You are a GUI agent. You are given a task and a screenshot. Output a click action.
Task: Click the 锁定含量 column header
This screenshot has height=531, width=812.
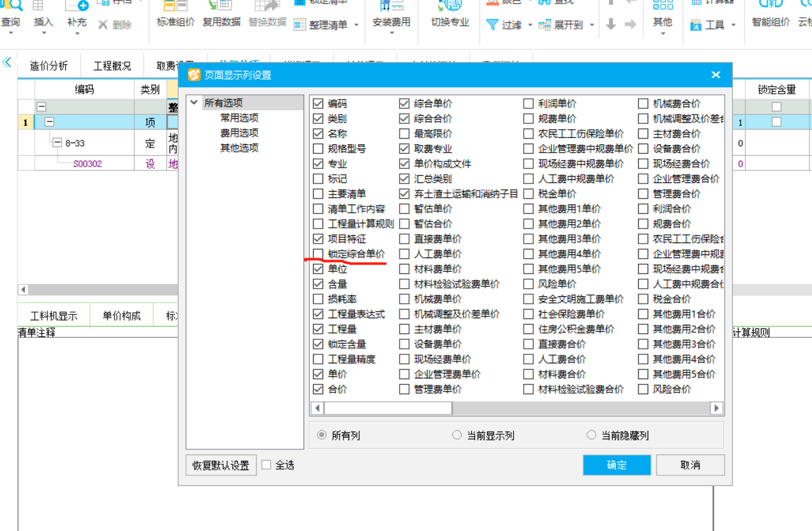[x=777, y=90]
